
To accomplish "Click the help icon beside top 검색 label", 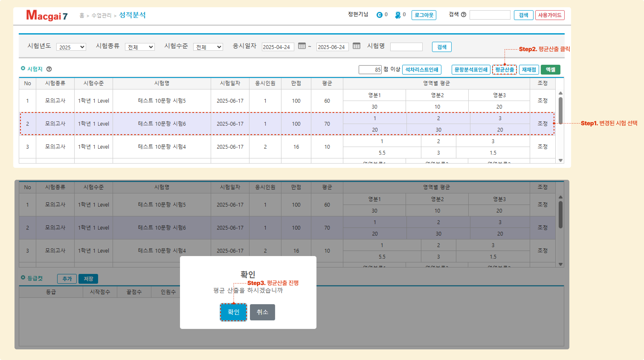I will [x=464, y=15].
